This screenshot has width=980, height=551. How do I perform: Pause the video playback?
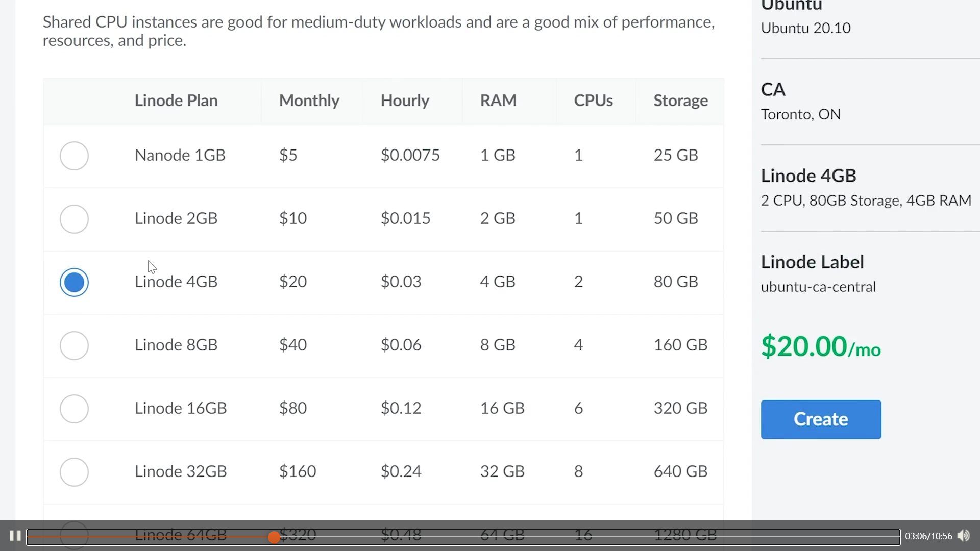15,536
